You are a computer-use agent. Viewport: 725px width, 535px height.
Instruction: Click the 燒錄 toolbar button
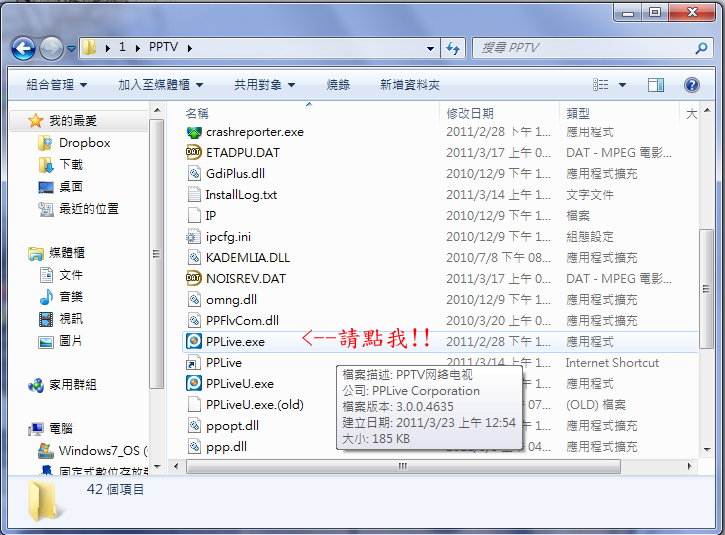(338, 85)
